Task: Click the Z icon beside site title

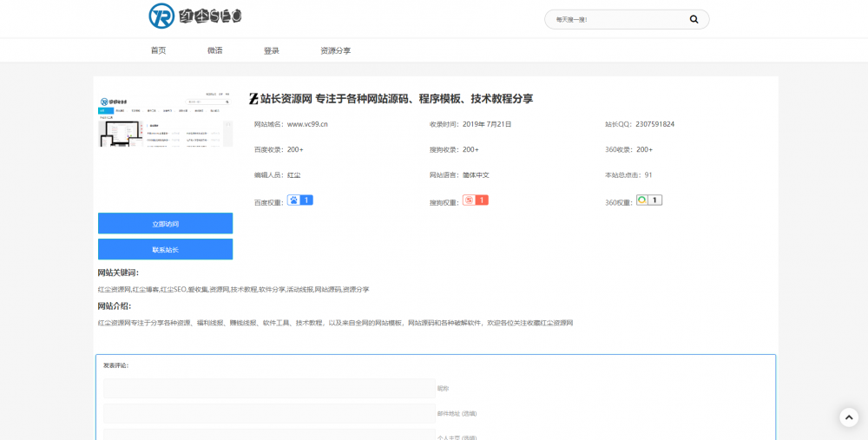Action: click(x=253, y=99)
